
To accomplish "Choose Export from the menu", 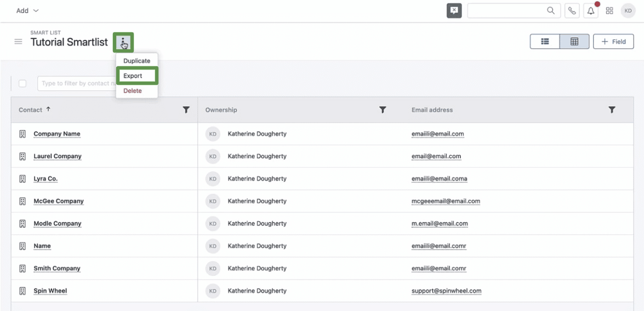I will click(x=137, y=76).
